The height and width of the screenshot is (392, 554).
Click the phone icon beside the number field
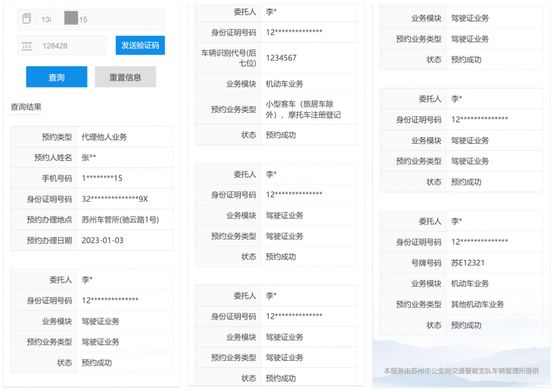point(27,19)
